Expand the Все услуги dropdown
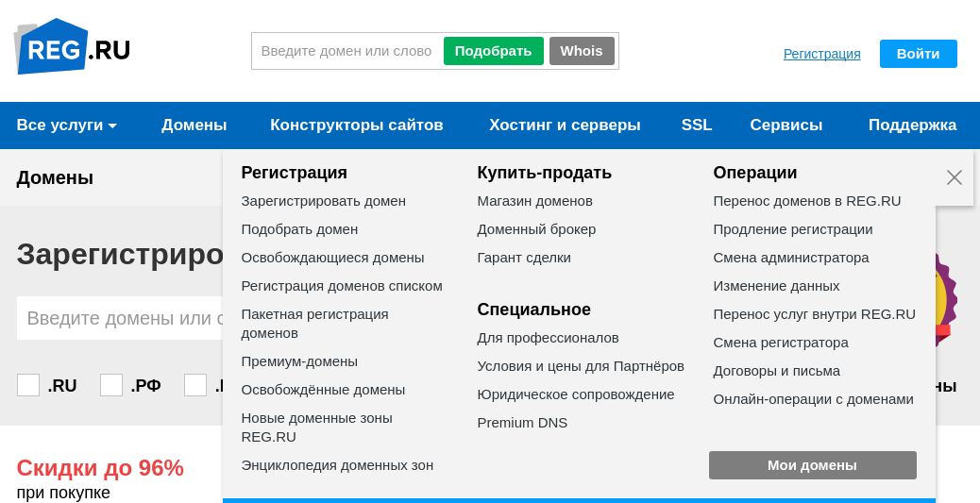The image size is (980, 503). pos(67,125)
